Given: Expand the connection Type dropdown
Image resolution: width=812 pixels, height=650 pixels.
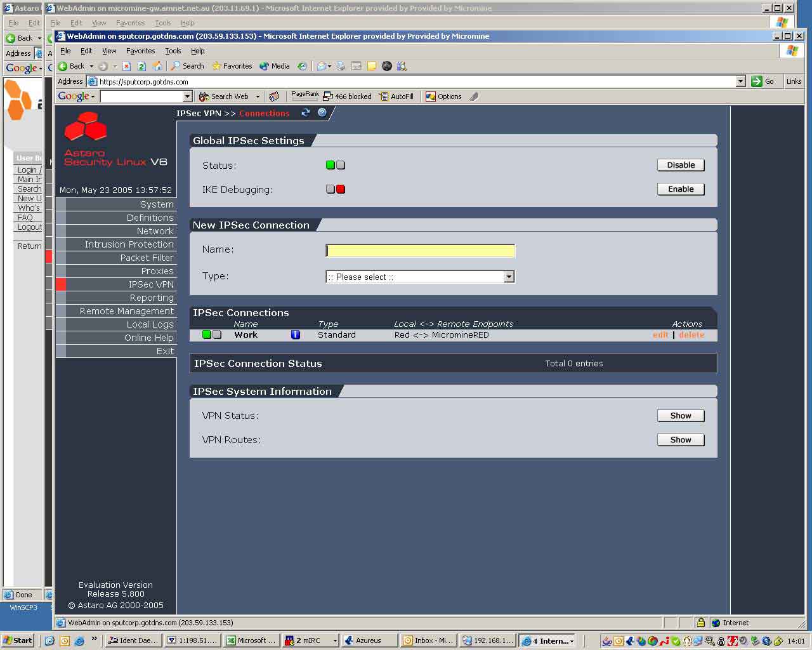Looking at the screenshot, I should (509, 277).
